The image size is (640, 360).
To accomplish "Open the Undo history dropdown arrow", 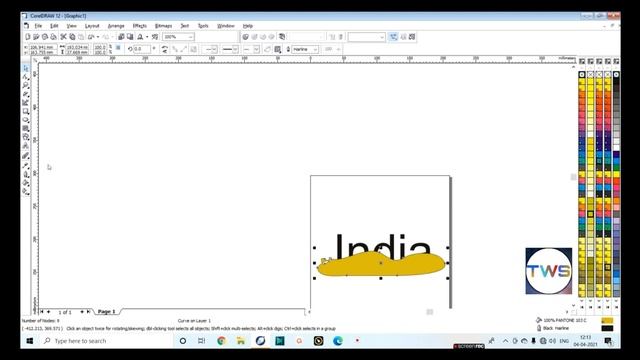I will pos(98,37).
